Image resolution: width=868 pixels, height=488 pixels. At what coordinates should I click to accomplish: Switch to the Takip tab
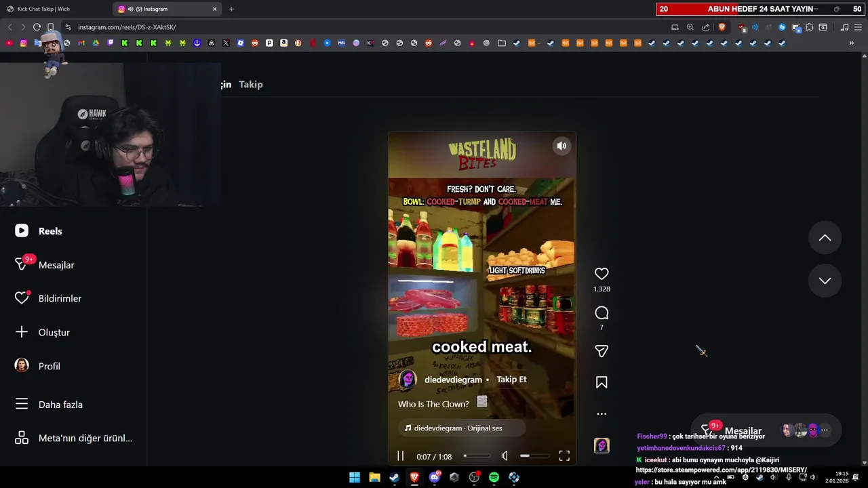(x=250, y=84)
